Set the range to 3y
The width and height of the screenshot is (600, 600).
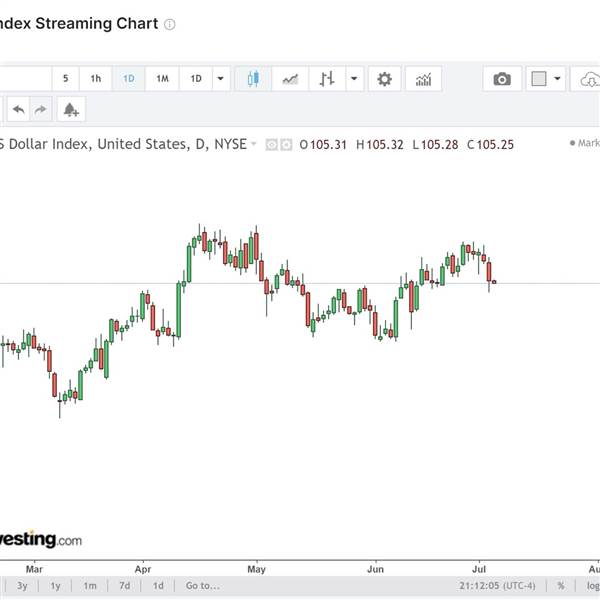(x=22, y=586)
